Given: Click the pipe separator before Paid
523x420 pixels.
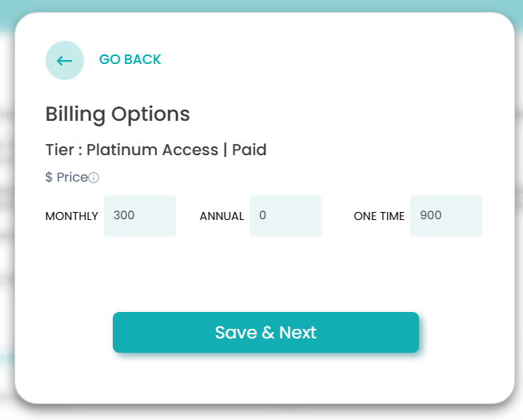Looking at the screenshot, I should (x=225, y=150).
